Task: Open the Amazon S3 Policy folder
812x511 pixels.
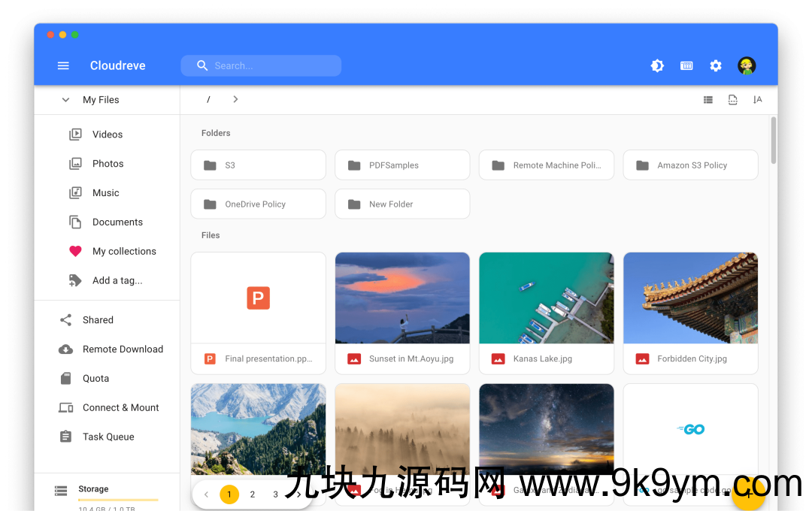Action: (690, 165)
